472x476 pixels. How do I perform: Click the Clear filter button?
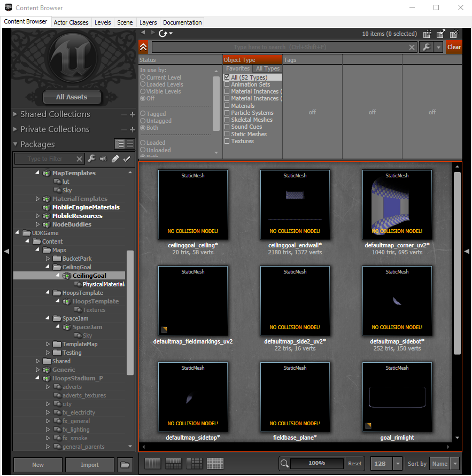tap(454, 47)
